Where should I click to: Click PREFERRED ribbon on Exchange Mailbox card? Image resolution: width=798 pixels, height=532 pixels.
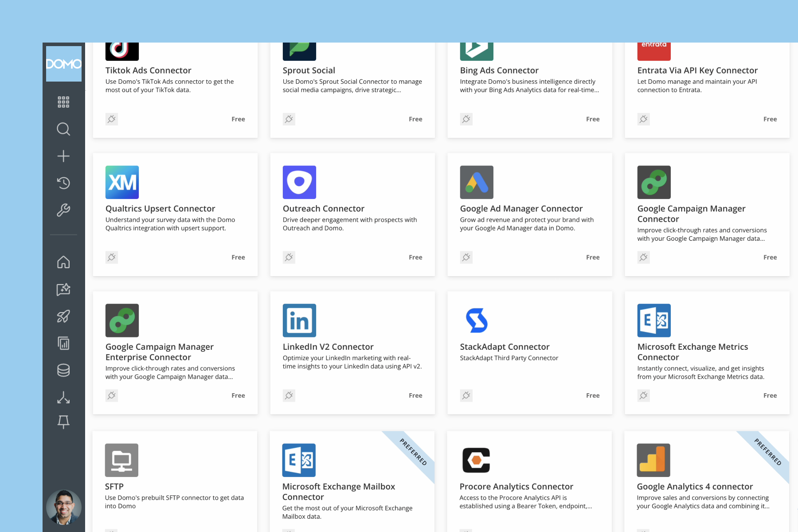point(413,452)
